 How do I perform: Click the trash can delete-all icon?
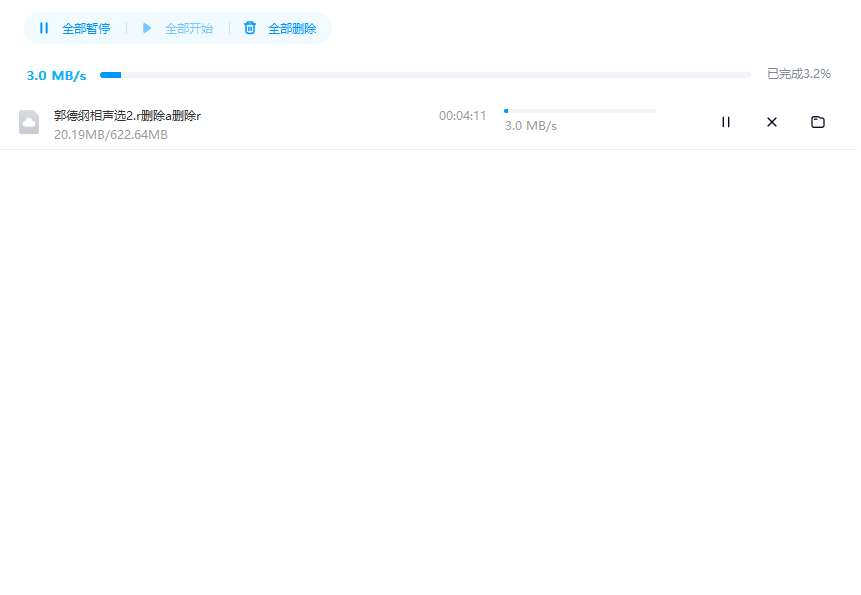[x=250, y=28]
